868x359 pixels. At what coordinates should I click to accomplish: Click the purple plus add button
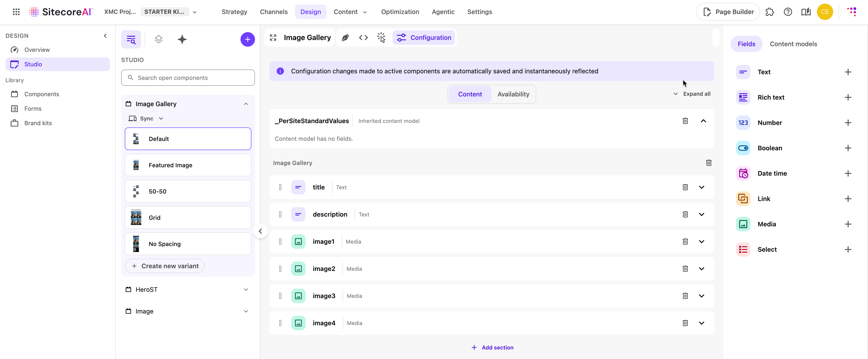coord(248,39)
